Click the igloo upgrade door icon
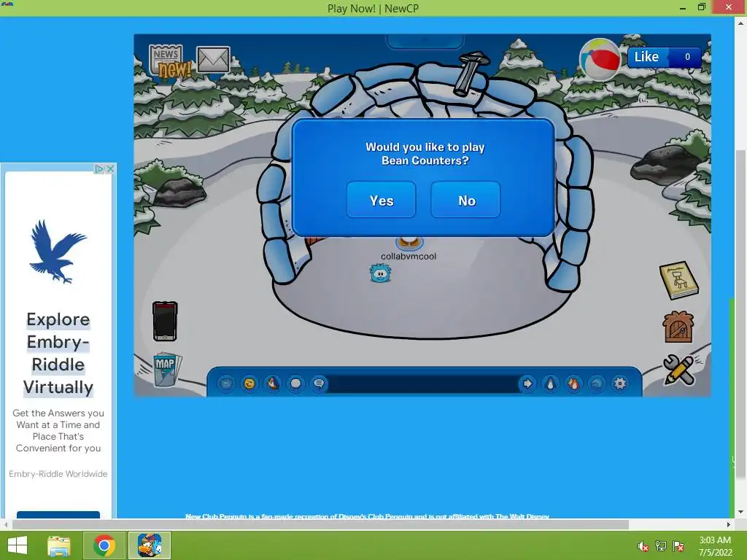 pos(678,327)
